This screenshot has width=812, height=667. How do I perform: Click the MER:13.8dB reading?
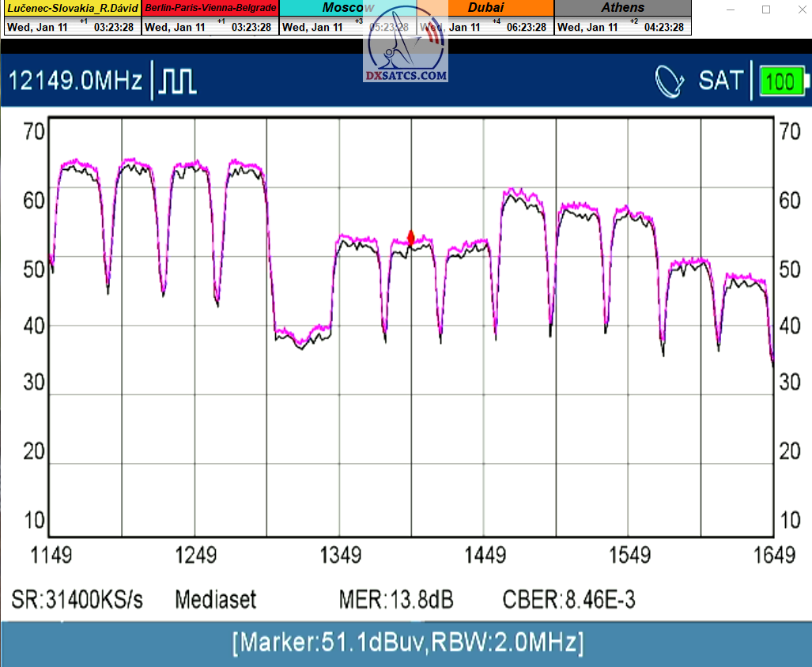(x=396, y=600)
